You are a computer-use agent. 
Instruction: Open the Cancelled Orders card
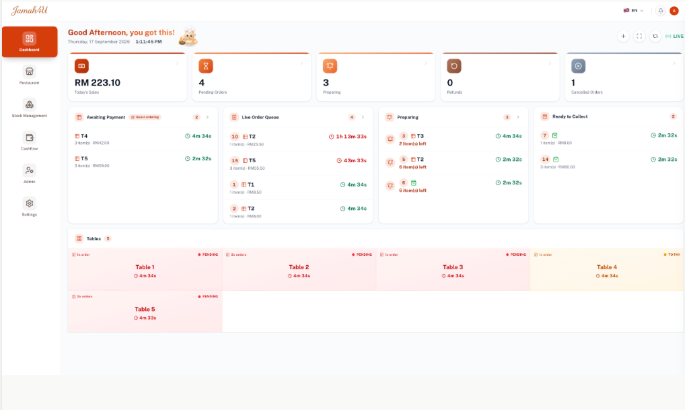tap(624, 77)
